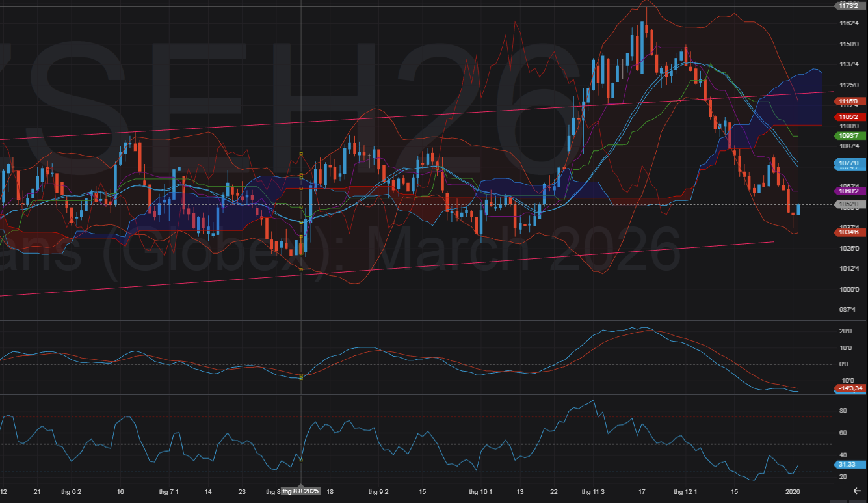Select the red 1034'6 lower band label
The width and height of the screenshot is (868, 503).
click(849, 232)
